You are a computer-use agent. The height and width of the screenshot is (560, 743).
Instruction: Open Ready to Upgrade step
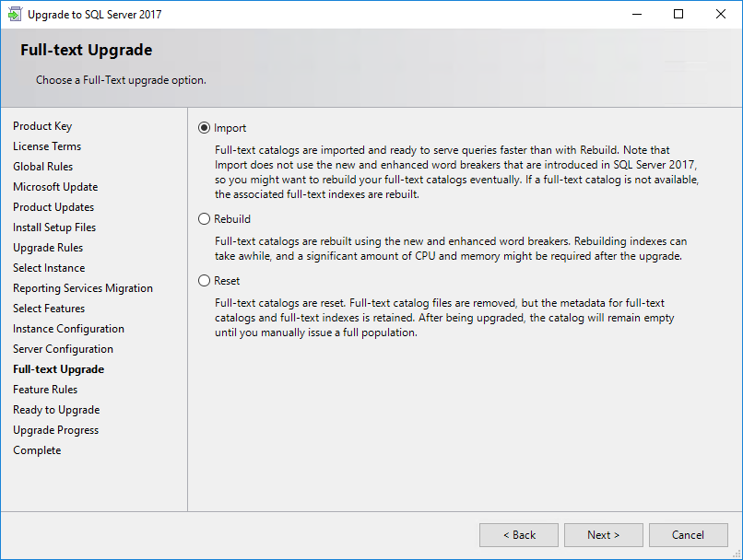(x=56, y=410)
